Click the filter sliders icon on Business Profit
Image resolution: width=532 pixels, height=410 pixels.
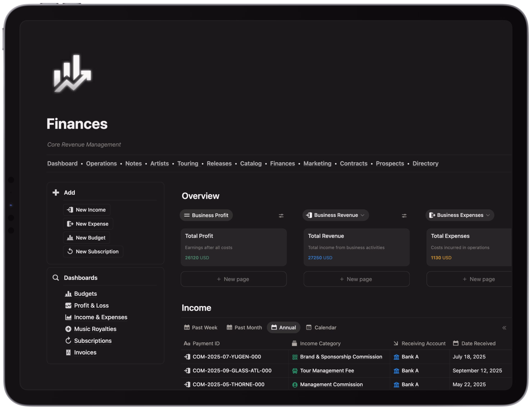281,215
